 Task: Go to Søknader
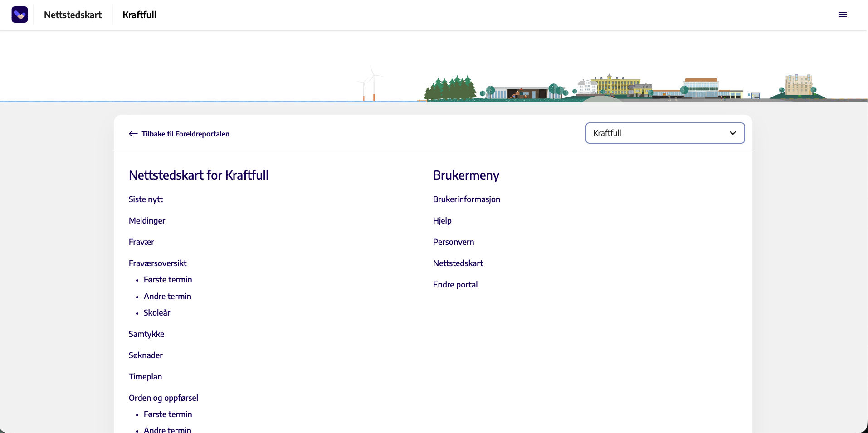tap(146, 355)
